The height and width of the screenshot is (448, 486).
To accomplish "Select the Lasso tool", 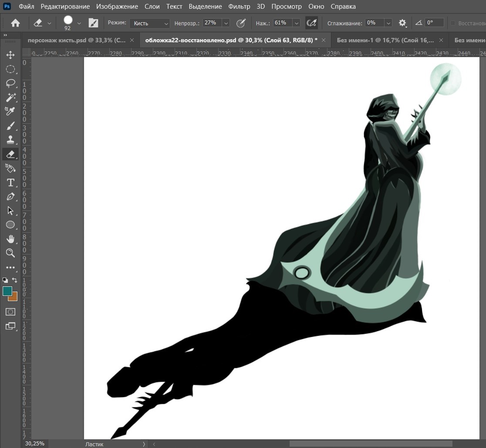I will [10, 83].
